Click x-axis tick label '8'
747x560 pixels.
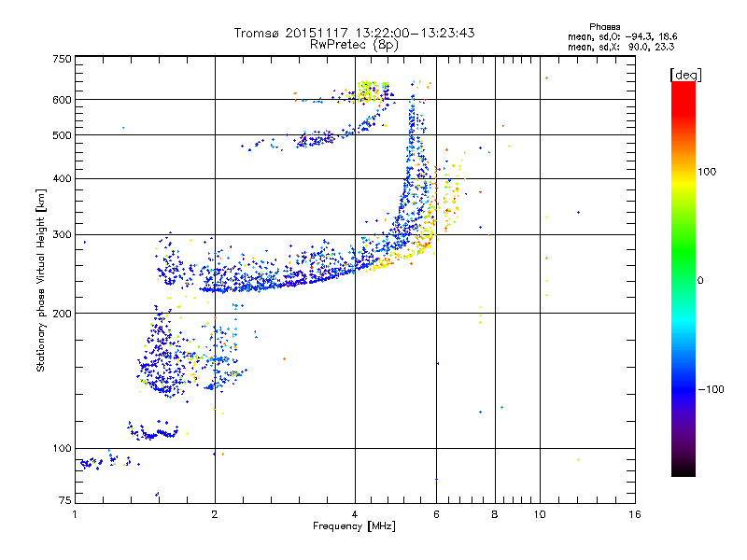[x=495, y=514]
